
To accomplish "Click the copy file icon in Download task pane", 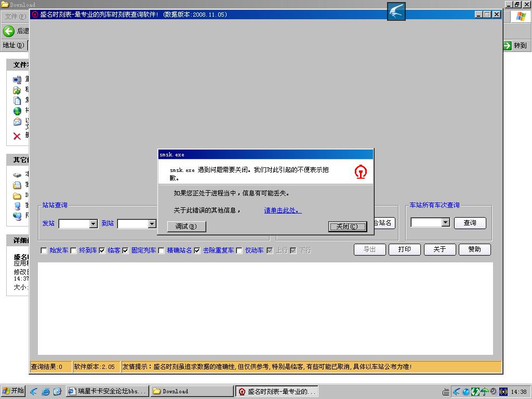I will (17, 100).
